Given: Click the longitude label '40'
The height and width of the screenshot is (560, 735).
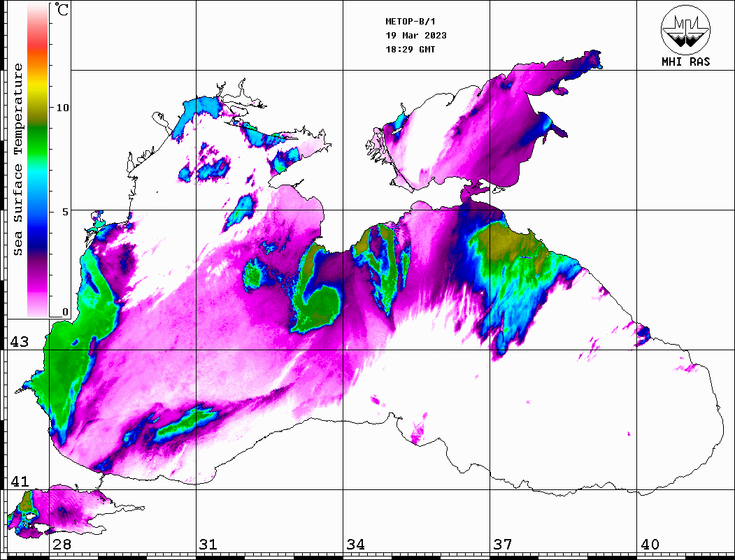Looking at the screenshot, I should pyautogui.click(x=649, y=544).
